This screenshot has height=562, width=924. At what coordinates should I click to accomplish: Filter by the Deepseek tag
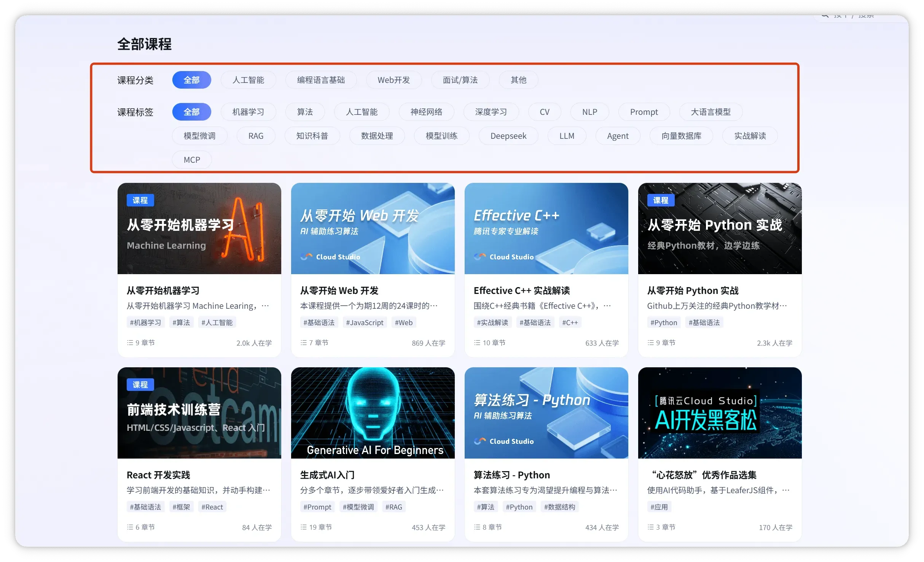(x=508, y=136)
